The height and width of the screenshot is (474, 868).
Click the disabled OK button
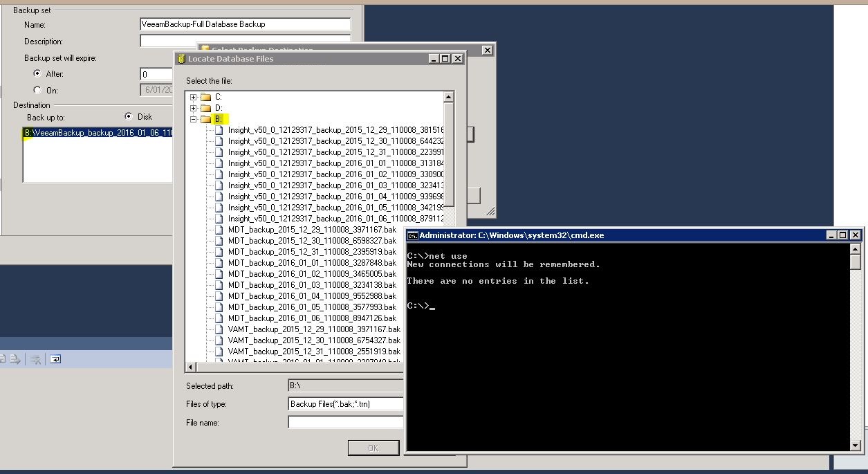pos(373,448)
